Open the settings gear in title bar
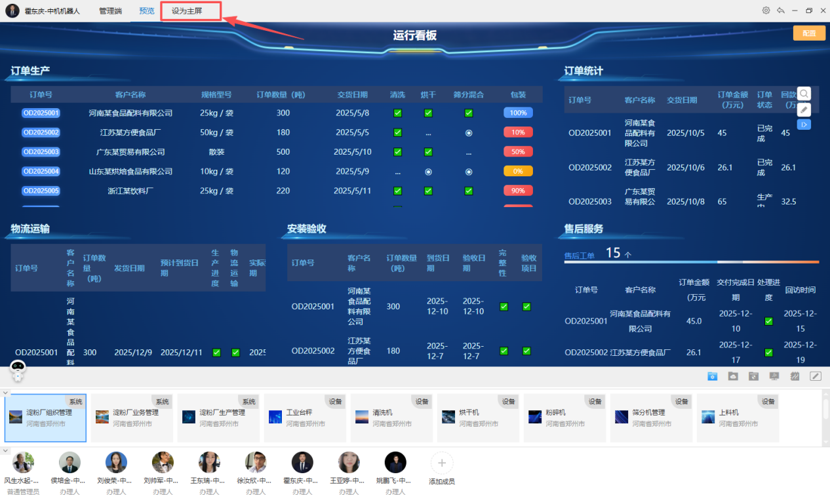Viewport: 830px width, 504px height. [x=766, y=10]
